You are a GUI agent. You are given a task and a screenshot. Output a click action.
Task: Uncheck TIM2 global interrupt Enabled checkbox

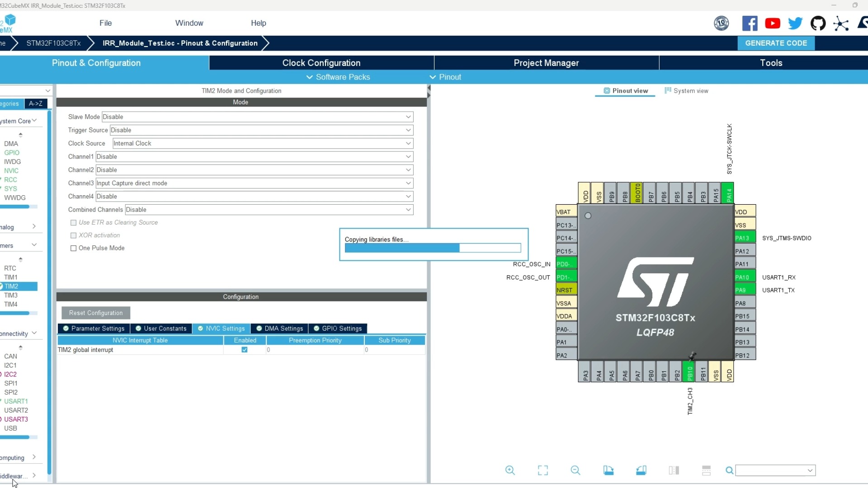coord(245,350)
